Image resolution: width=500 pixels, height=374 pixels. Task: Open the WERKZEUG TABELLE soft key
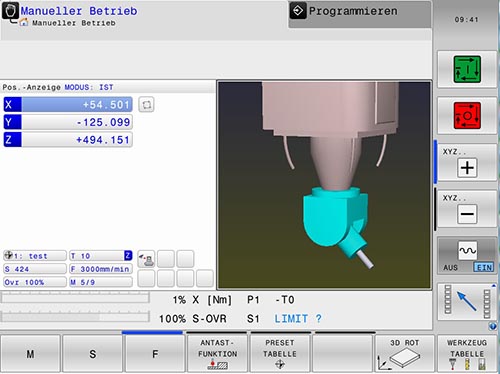[x=467, y=353]
